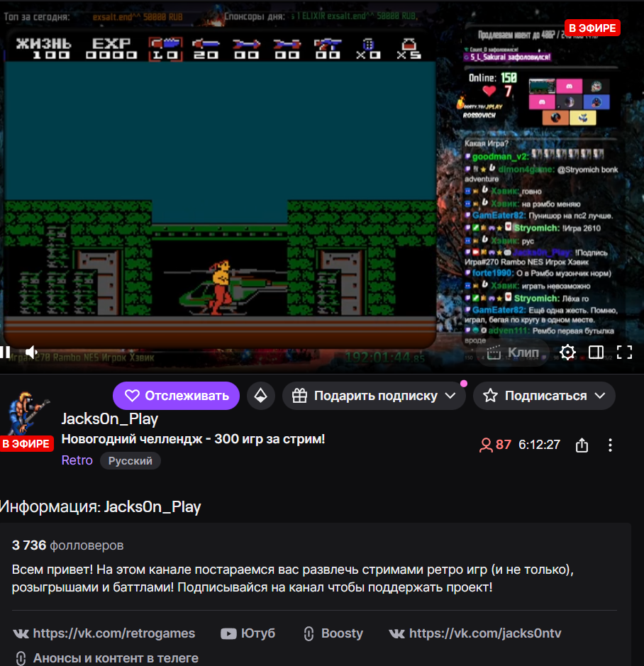644x666 pixels.
Task: Open the JacksOn_Play channel avatar
Action: [28, 414]
